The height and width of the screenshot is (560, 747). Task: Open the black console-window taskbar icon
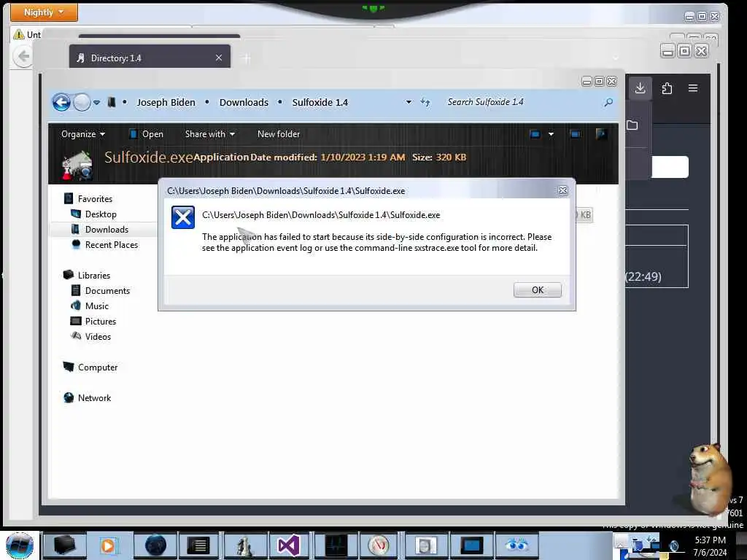tap(198, 545)
